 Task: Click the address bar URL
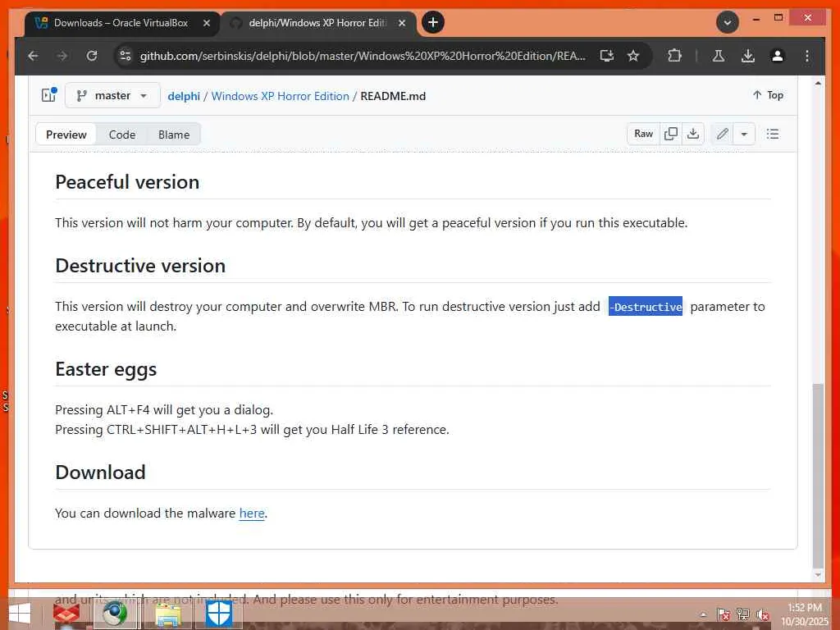(362, 56)
